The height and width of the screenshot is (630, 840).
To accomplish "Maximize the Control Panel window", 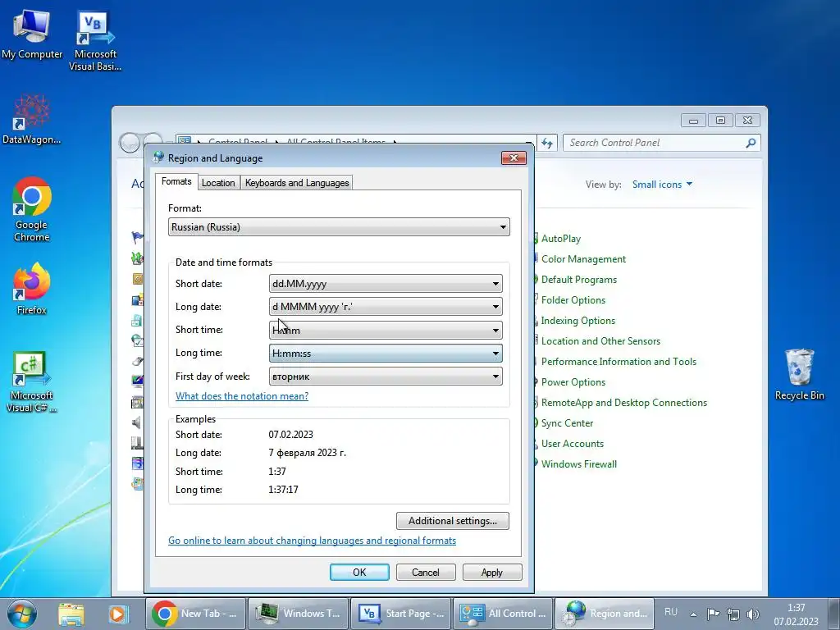I will [x=720, y=121].
